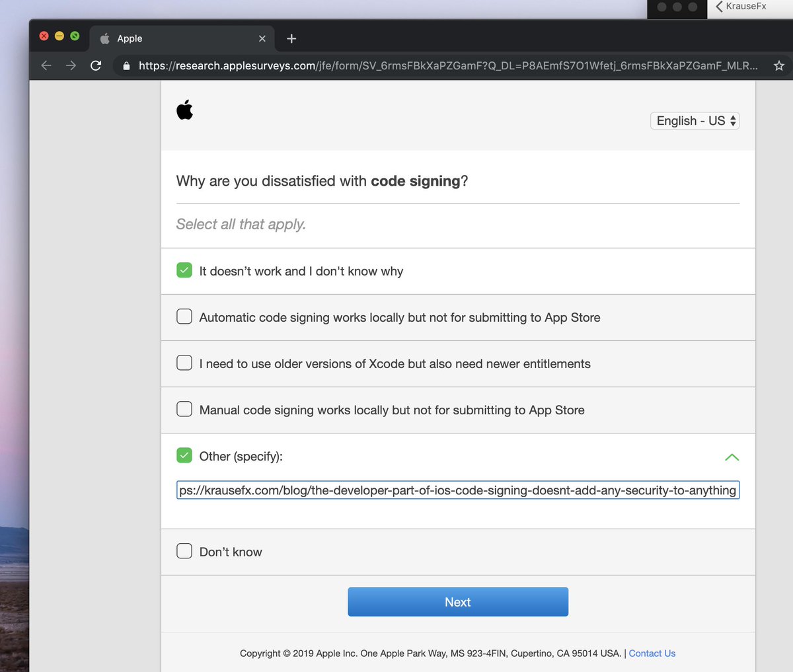Uncheck "It doesn't work and I don't know why"

[x=184, y=270]
